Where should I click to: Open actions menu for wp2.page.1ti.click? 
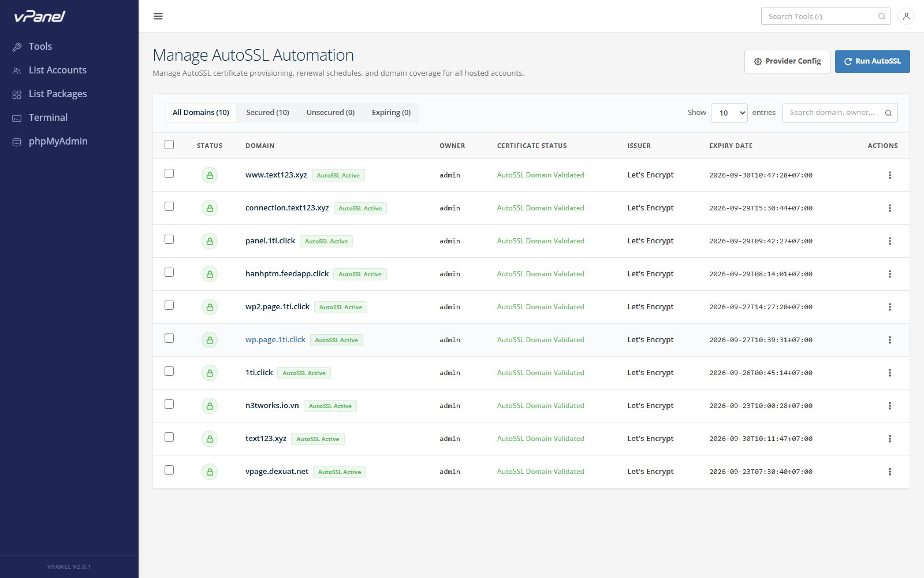click(889, 307)
